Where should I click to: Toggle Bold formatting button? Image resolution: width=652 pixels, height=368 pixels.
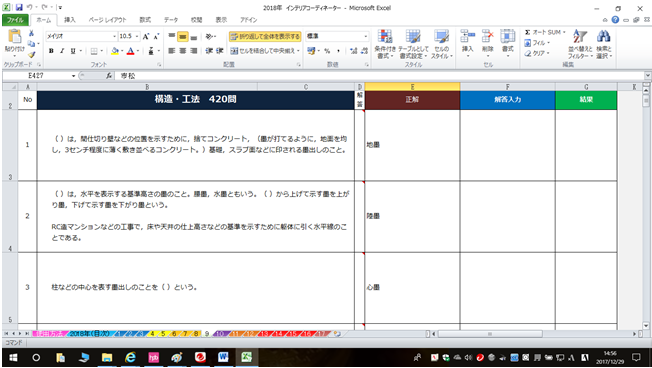tap(51, 51)
